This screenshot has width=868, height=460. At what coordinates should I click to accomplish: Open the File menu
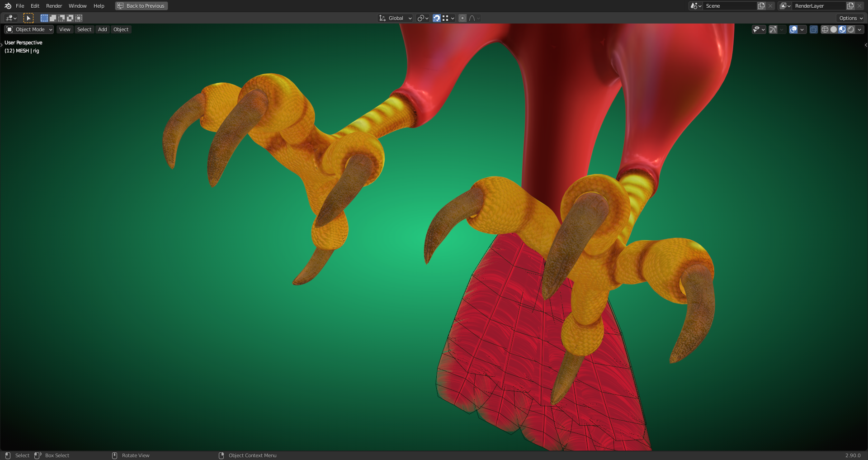click(x=20, y=6)
